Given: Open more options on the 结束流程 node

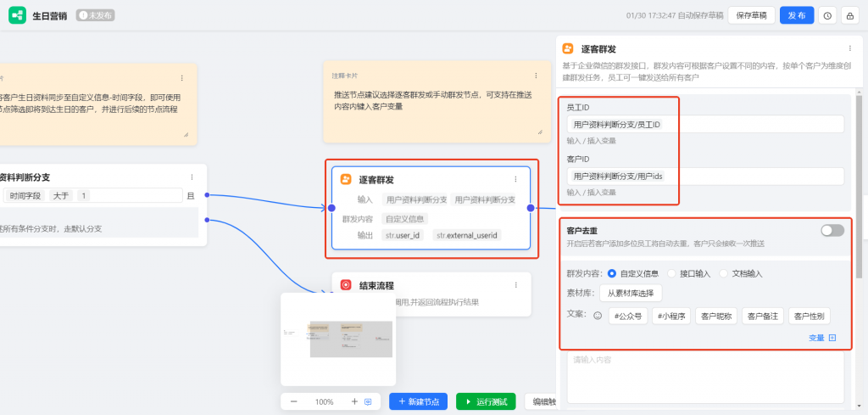Looking at the screenshot, I should pyautogui.click(x=515, y=285).
